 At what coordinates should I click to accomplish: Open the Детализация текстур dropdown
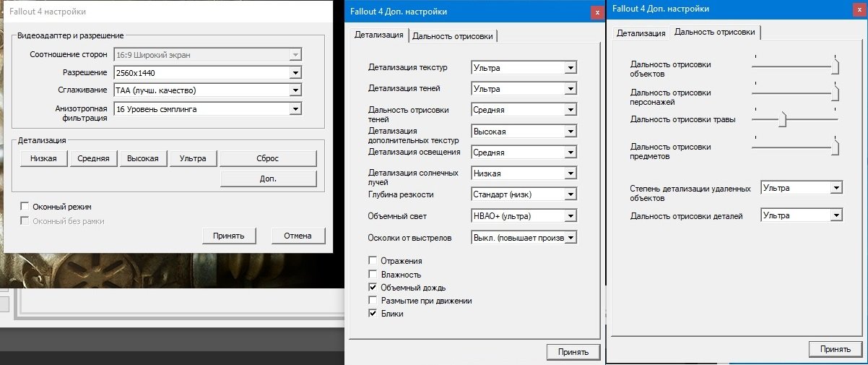[x=570, y=68]
